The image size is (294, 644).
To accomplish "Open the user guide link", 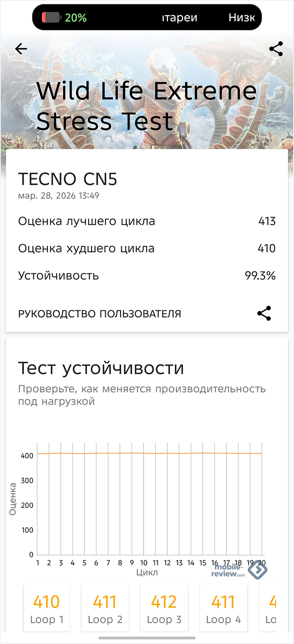I will (100, 314).
